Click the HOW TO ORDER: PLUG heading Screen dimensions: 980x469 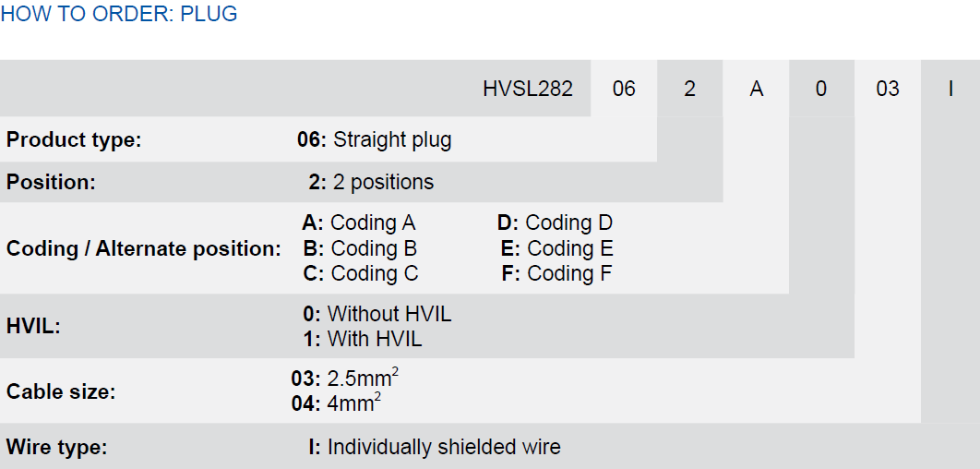tap(119, 15)
